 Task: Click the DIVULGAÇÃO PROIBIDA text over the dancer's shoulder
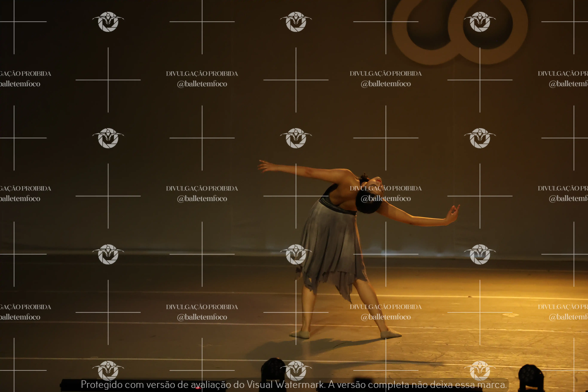pyautogui.click(x=386, y=188)
